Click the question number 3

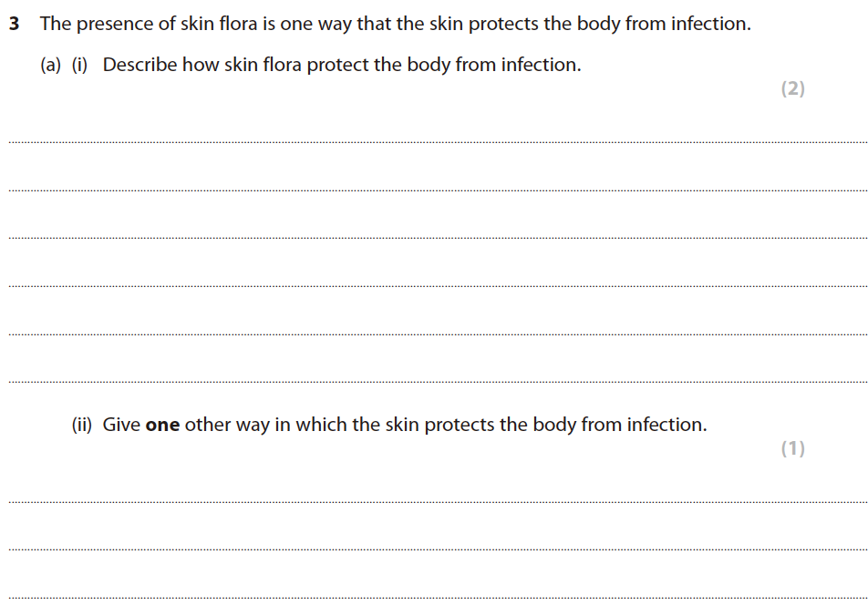(x=14, y=25)
